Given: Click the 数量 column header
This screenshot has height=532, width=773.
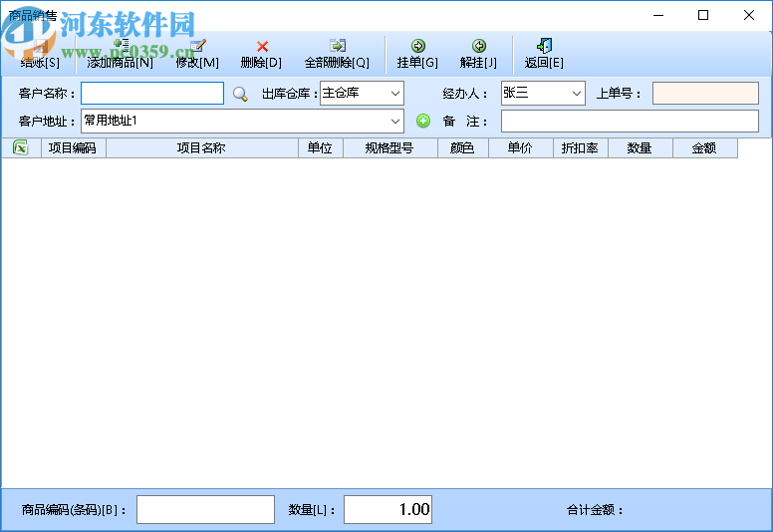Looking at the screenshot, I should [641, 147].
